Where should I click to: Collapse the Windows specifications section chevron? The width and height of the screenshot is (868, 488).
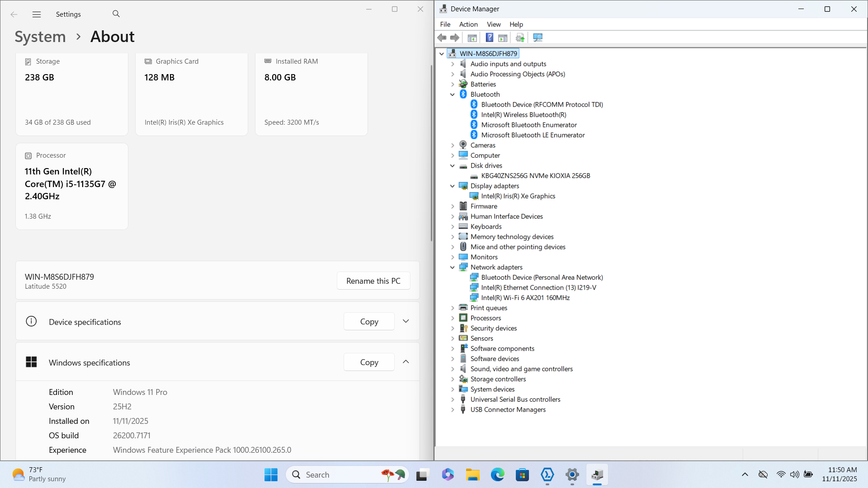coord(406,362)
